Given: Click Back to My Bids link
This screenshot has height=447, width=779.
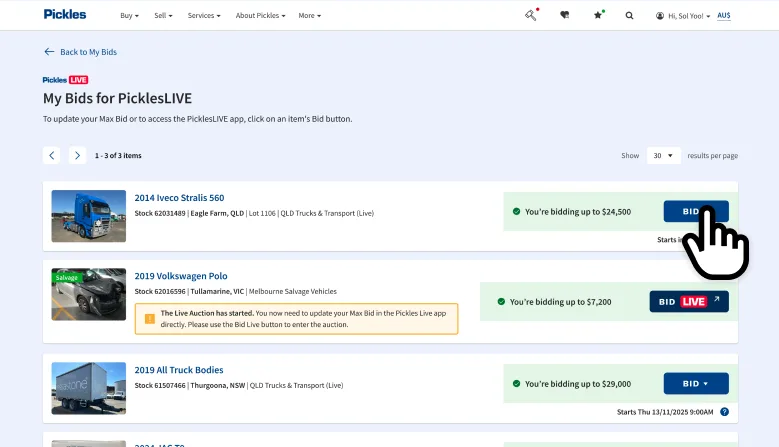Looking at the screenshot, I should (x=88, y=52).
